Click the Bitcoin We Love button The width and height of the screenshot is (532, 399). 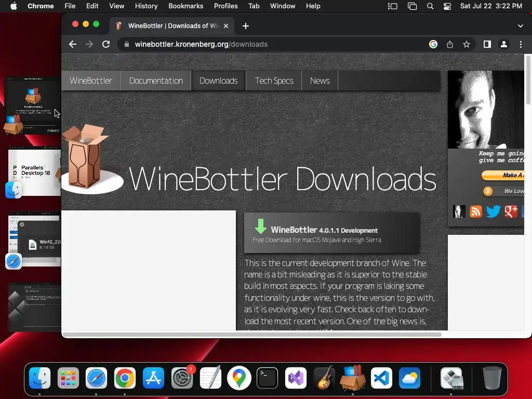point(503,191)
